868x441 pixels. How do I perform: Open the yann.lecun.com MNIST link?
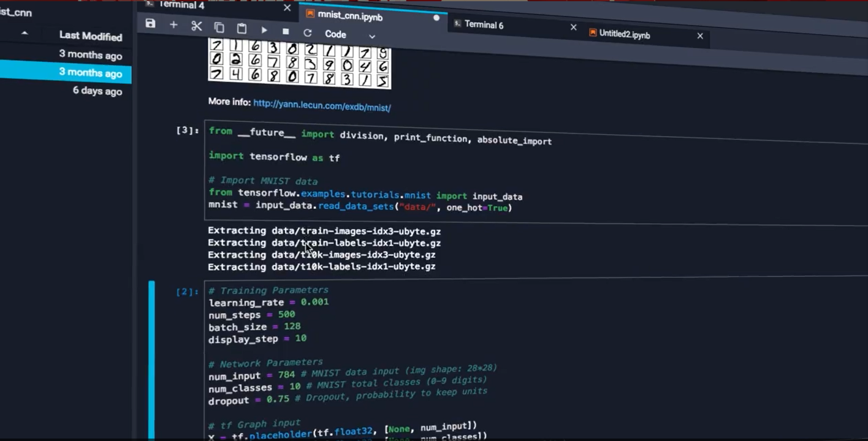pyautogui.click(x=322, y=106)
